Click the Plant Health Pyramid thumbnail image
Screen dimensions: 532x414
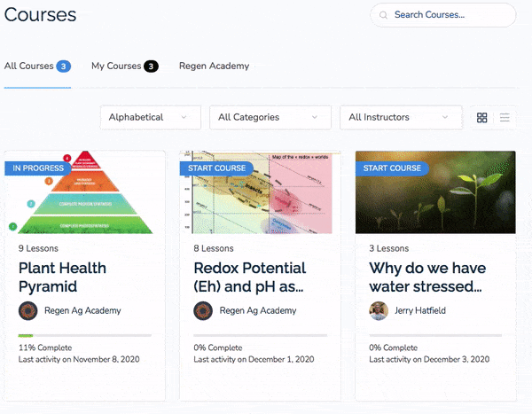(85, 192)
